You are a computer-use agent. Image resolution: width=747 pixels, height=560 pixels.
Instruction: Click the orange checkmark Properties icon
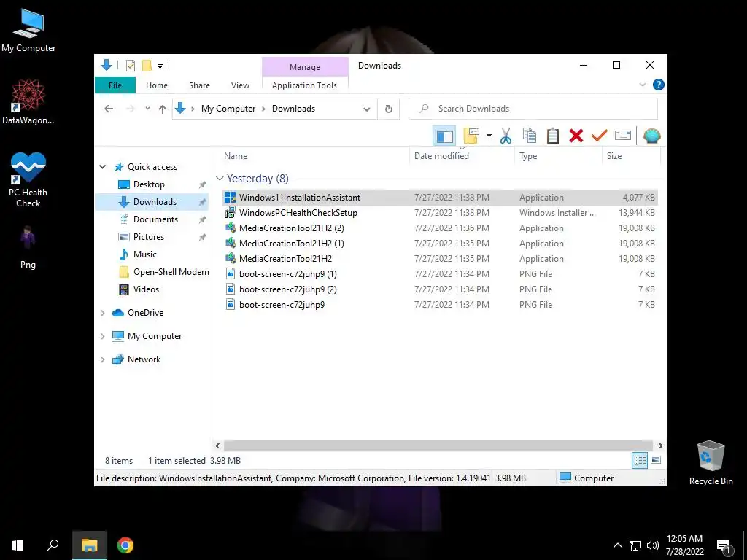pyautogui.click(x=600, y=136)
